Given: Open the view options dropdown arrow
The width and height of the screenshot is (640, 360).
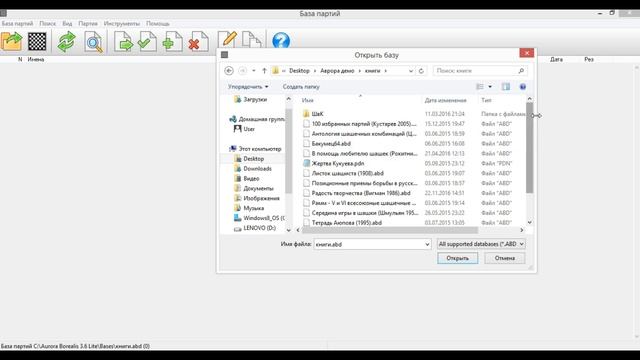Looking at the screenshot, I should [x=490, y=87].
